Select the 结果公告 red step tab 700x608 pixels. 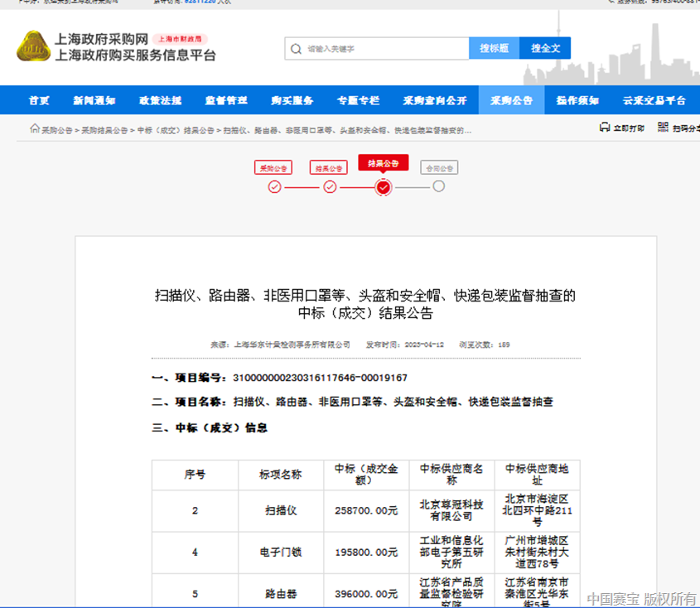point(383,164)
